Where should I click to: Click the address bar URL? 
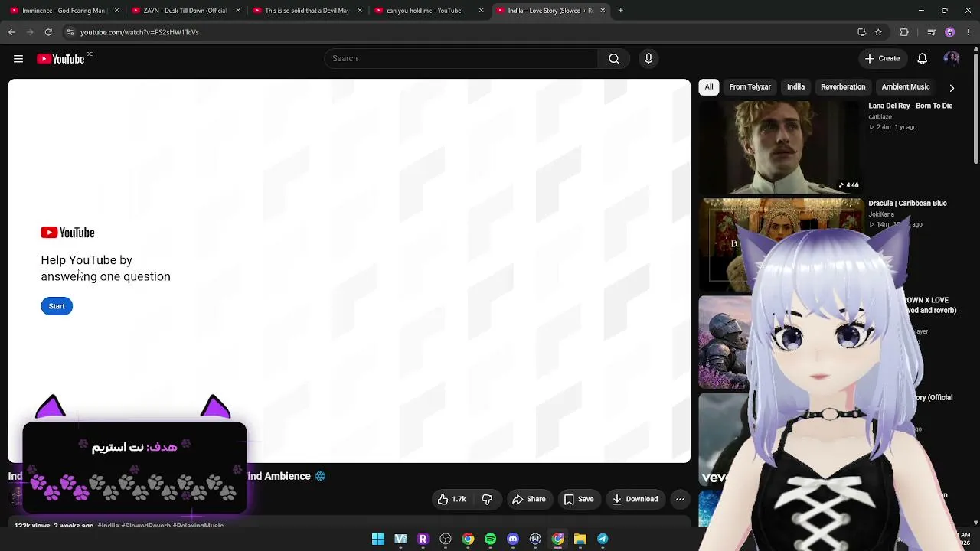click(x=139, y=32)
